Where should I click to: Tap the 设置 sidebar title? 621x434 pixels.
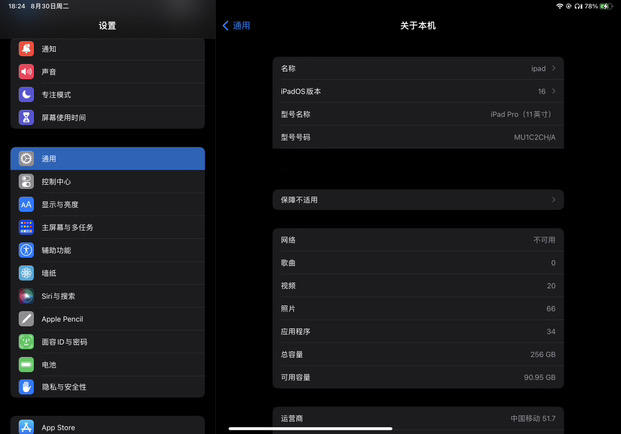pos(107,26)
